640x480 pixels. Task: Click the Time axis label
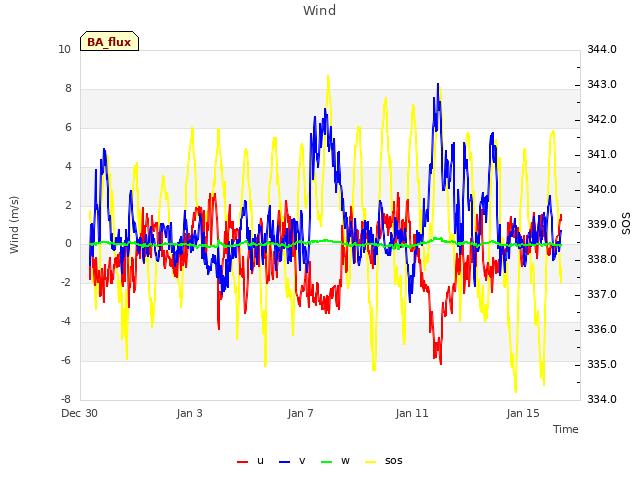[x=566, y=429]
